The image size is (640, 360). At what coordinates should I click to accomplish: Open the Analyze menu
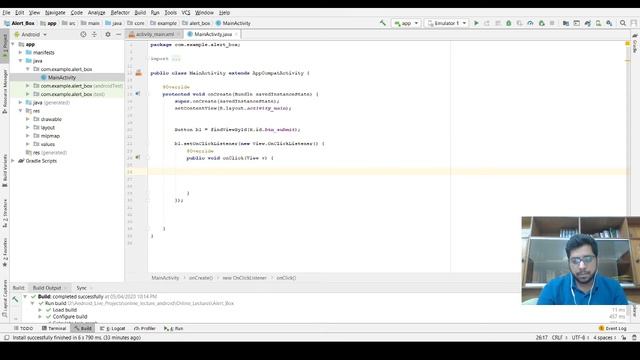point(96,13)
